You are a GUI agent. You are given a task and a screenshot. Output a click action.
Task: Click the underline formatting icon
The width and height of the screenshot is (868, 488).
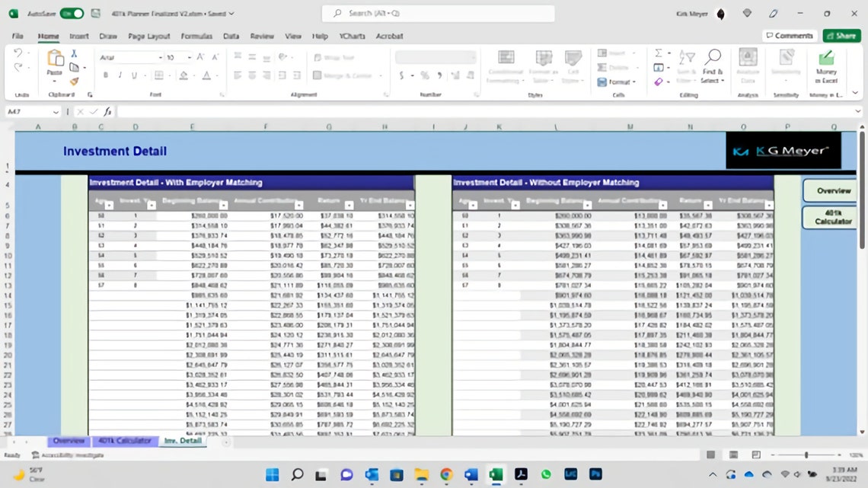click(x=134, y=75)
